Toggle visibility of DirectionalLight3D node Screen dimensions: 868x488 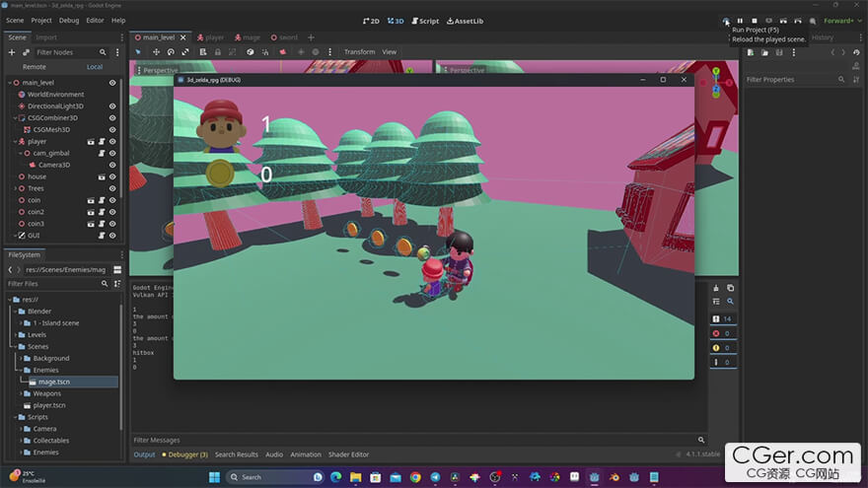click(112, 106)
